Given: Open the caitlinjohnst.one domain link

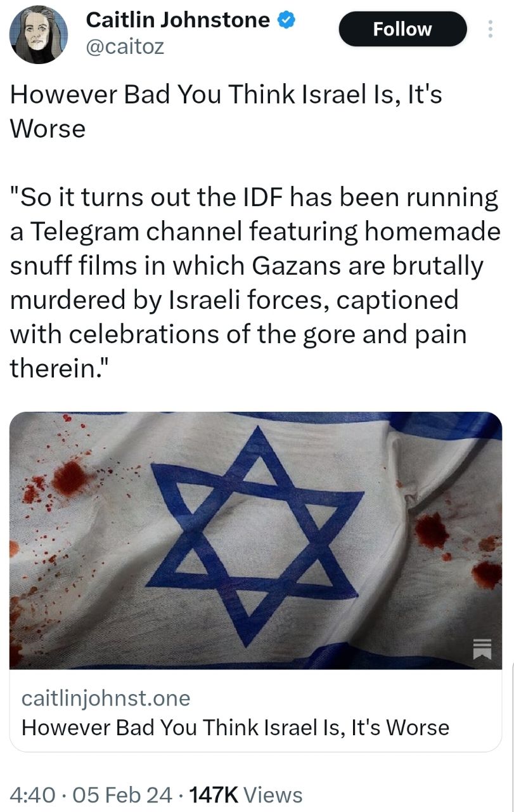Looking at the screenshot, I should 106,698.
